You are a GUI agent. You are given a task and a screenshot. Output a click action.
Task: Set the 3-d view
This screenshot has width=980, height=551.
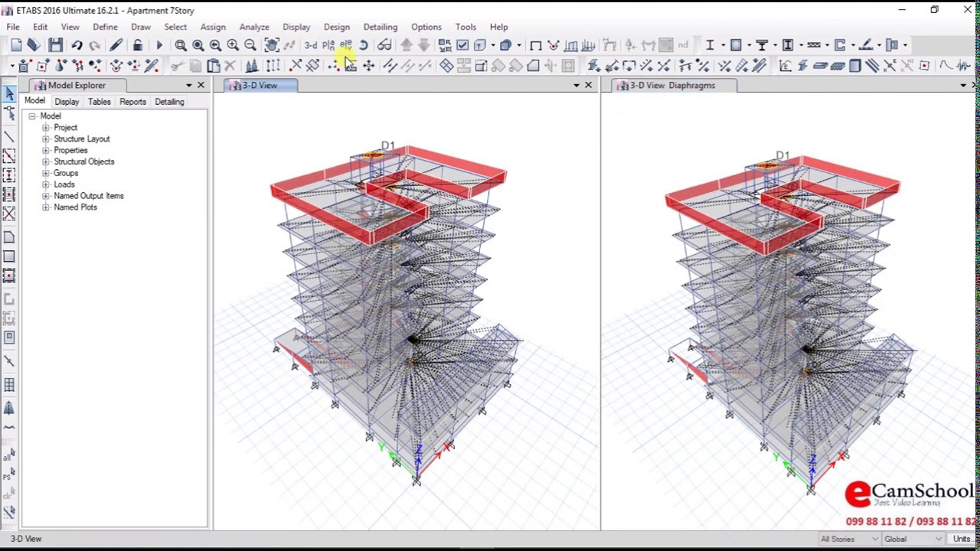(310, 45)
